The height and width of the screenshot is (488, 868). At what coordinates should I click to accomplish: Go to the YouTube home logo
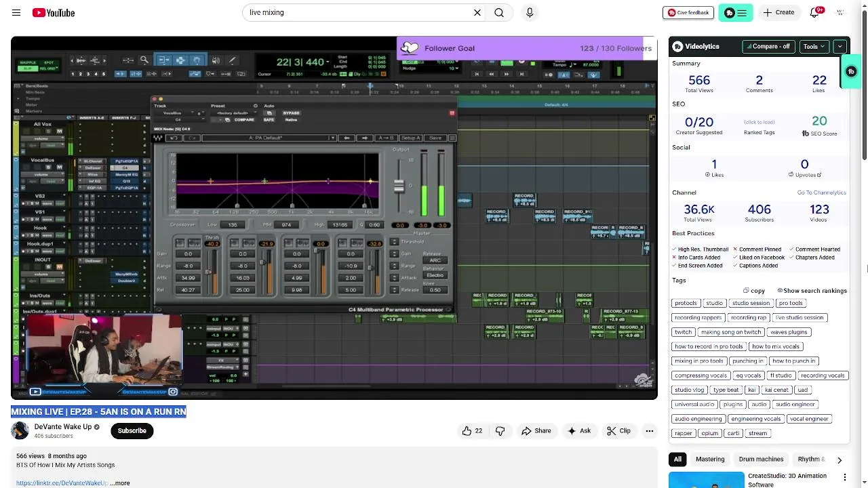54,12
